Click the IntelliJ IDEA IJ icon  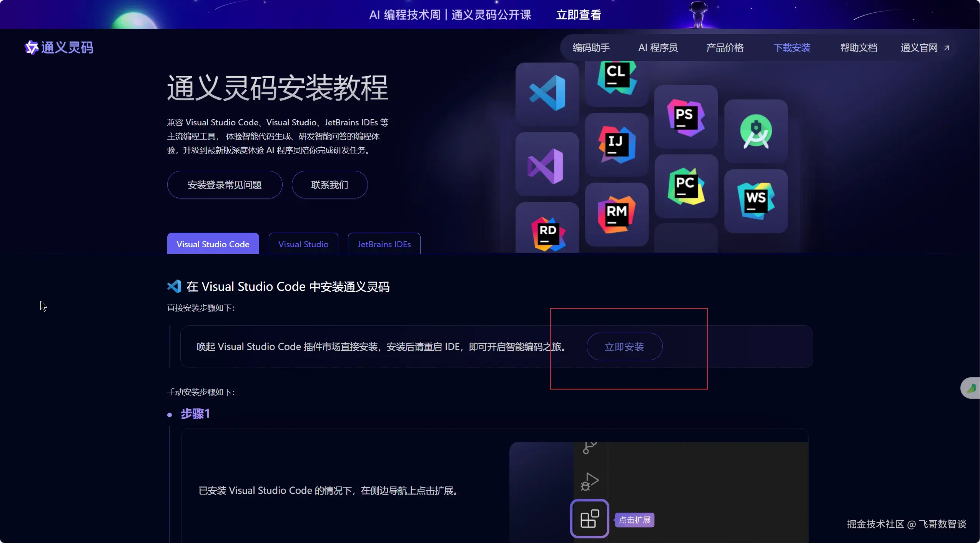(617, 145)
